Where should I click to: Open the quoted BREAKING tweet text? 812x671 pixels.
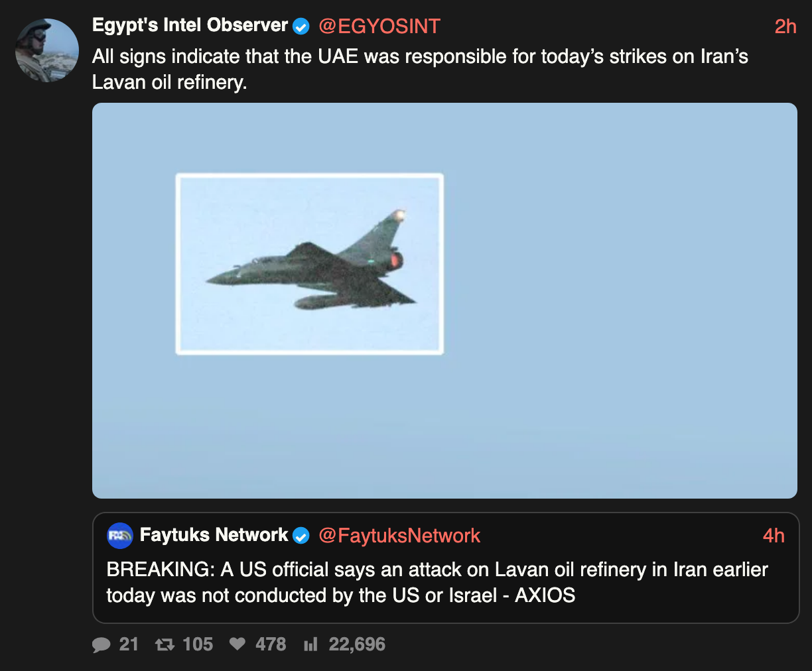tap(438, 582)
